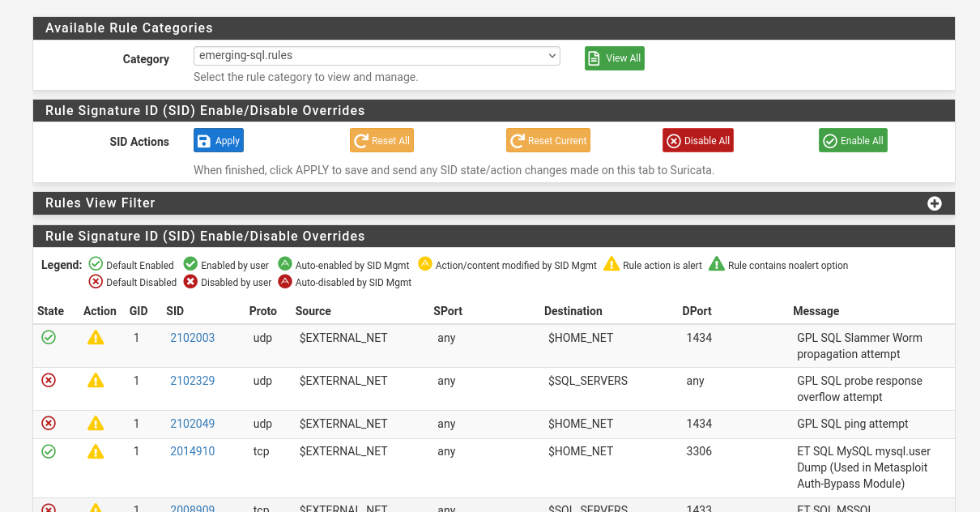Click the Enable All button
This screenshot has height=512, width=980.
tap(853, 141)
